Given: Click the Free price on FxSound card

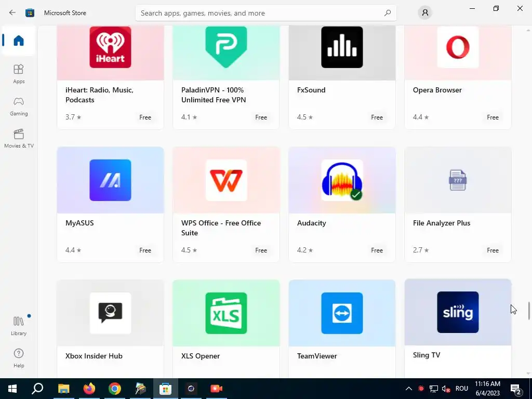Looking at the screenshot, I should [x=377, y=117].
